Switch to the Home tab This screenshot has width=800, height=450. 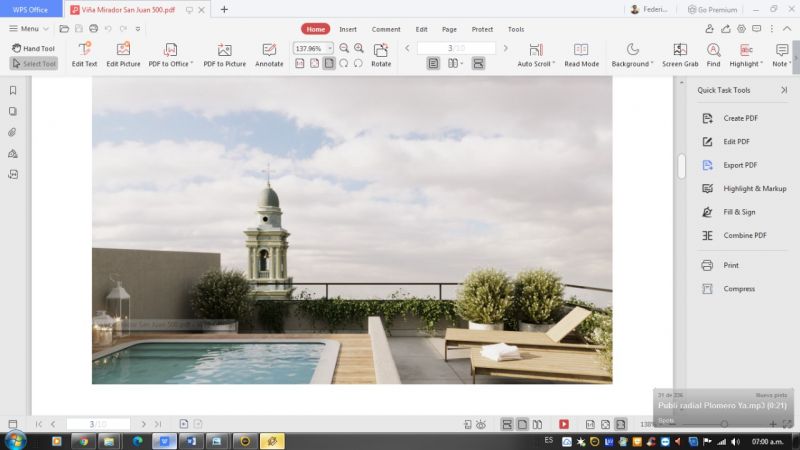point(315,29)
